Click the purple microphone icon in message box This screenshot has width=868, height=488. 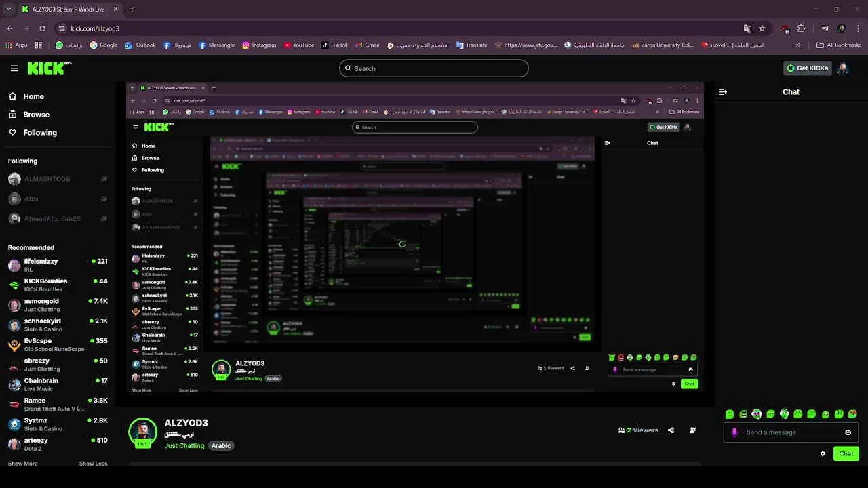734,432
